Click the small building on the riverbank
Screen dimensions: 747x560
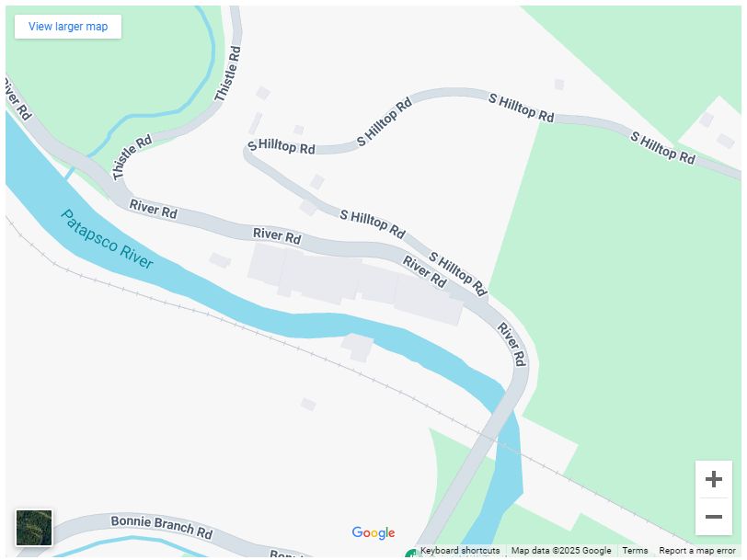[357, 347]
